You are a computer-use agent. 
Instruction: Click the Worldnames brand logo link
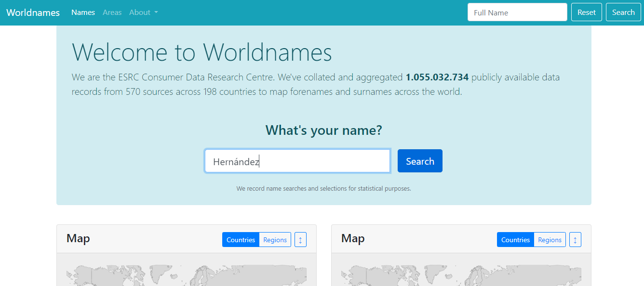tap(33, 13)
